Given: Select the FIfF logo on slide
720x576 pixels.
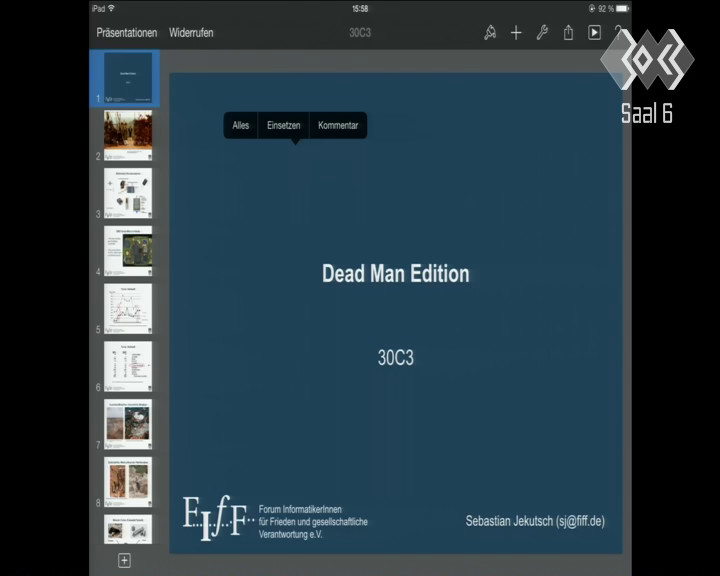Looking at the screenshot, I should coord(218,518).
